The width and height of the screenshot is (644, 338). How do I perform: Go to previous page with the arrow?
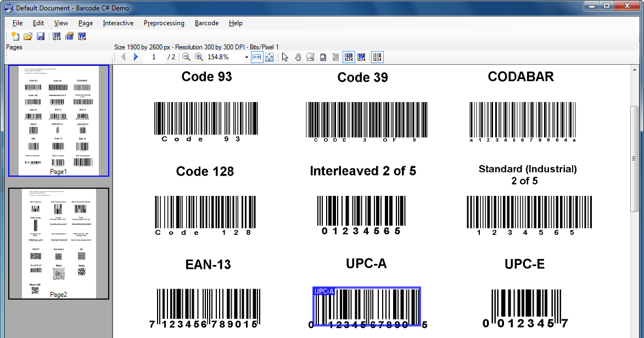coord(124,57)
